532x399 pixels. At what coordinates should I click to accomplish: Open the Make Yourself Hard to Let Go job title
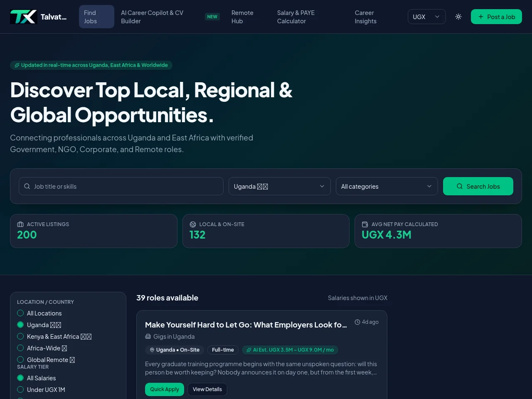[246, 325]
